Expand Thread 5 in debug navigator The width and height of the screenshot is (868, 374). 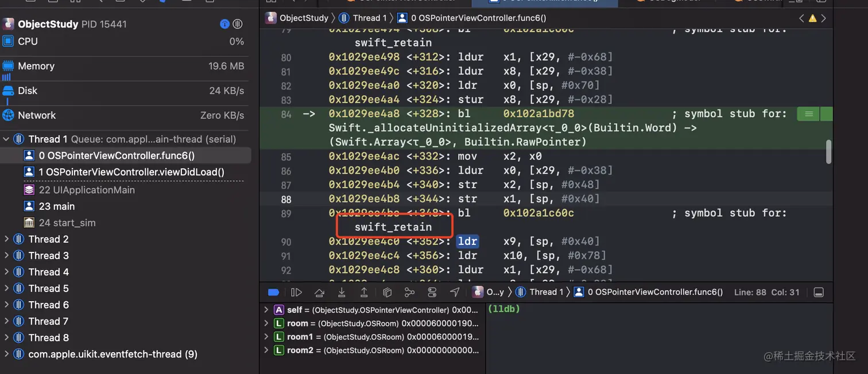point(6,289)
